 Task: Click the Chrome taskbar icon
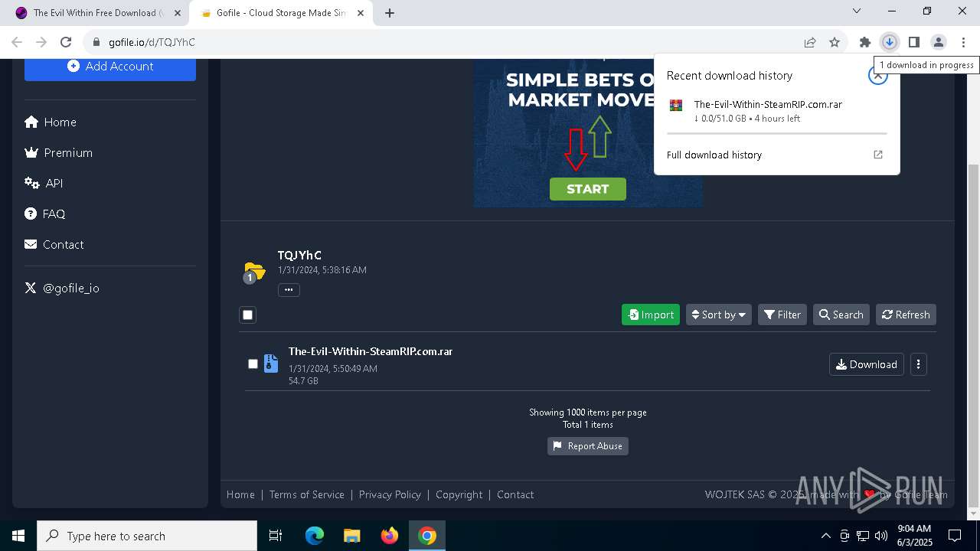point(427,536)
